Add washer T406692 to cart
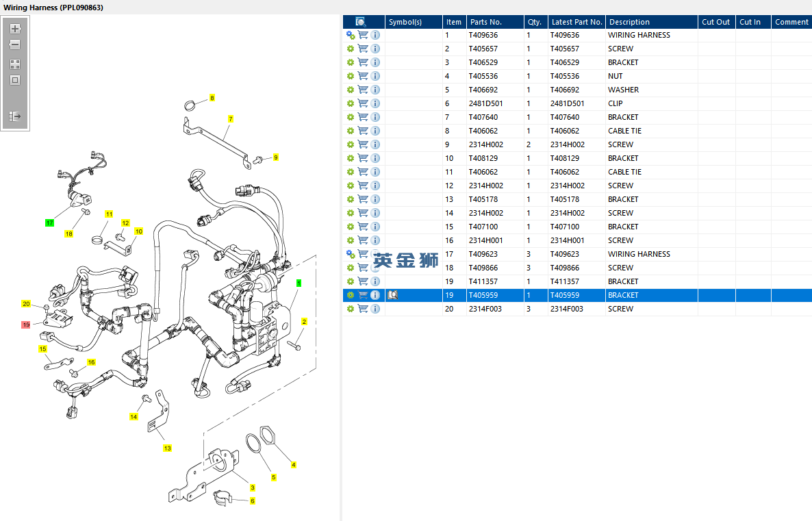 [363, 90]
